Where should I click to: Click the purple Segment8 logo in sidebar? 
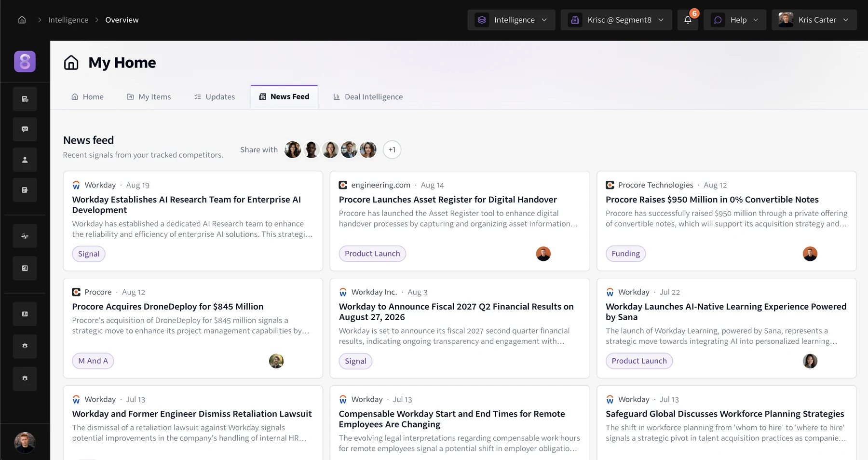coord(25,61)
